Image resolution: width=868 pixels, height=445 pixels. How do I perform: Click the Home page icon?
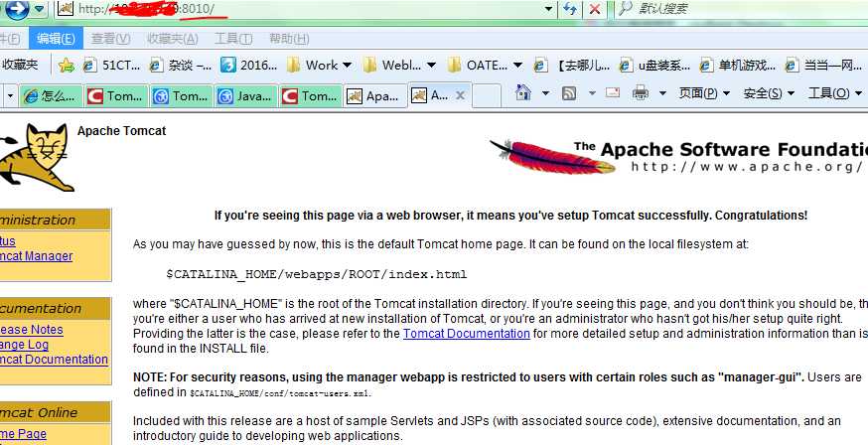tap(523, 92)
